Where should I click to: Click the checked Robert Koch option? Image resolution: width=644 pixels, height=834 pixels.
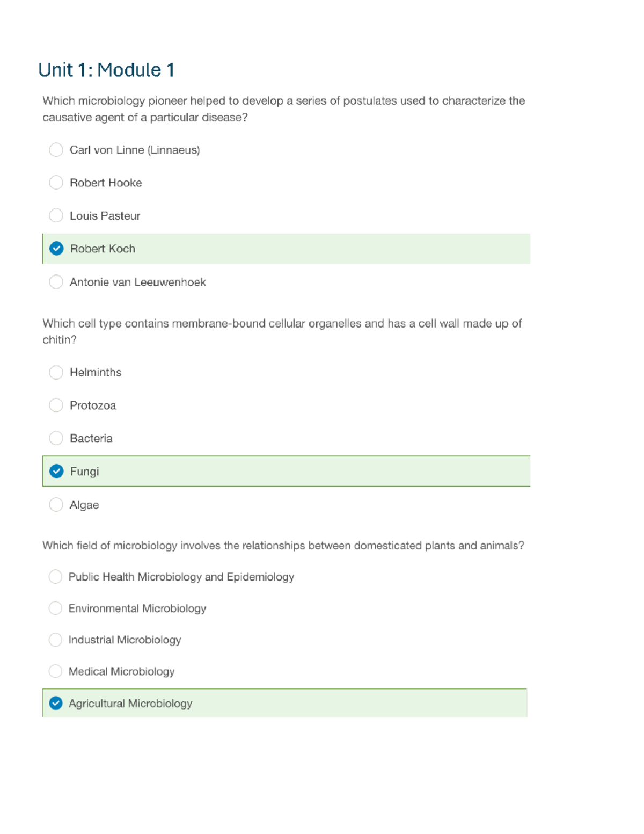click(x=56, y=249)
